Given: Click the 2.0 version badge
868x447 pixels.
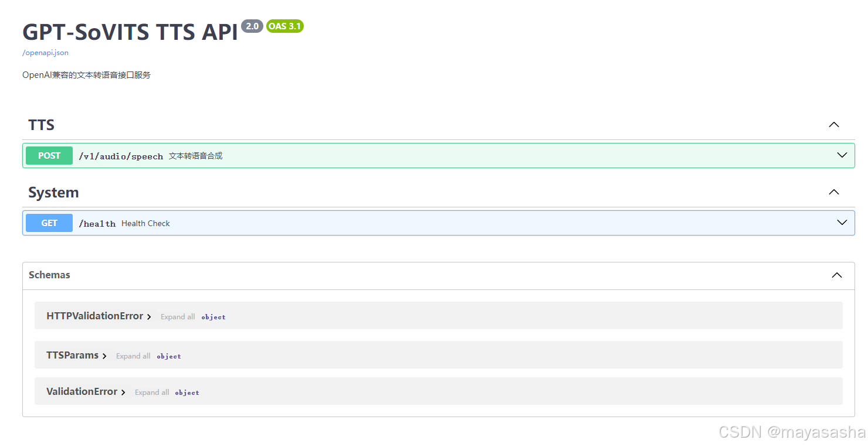Looking at the screenshot, I should pyautogui.click(x=252, y=26).
